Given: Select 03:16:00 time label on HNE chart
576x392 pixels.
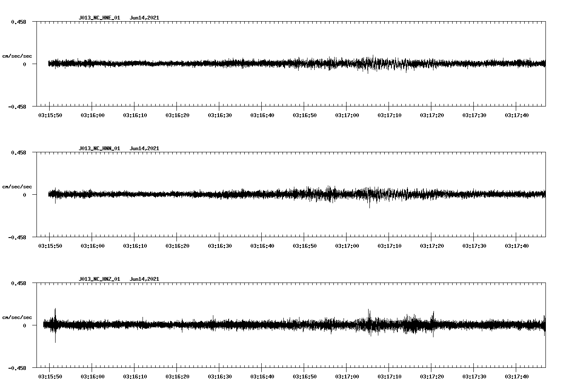Looking at the screenshot, I should point(92,115).
